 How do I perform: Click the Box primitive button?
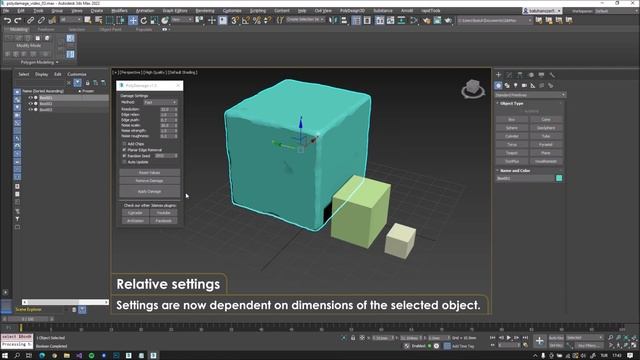pos(512,120)
